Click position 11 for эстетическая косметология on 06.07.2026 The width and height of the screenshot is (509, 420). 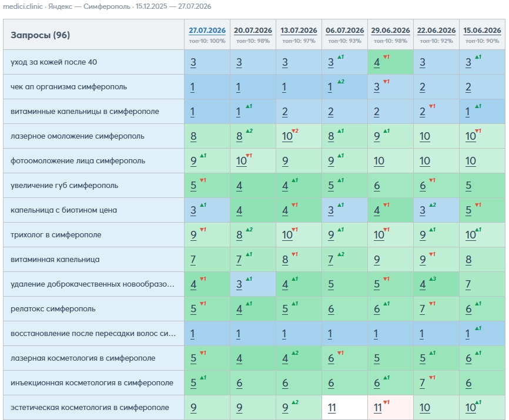pyautogui.click(x=331, y=408)
